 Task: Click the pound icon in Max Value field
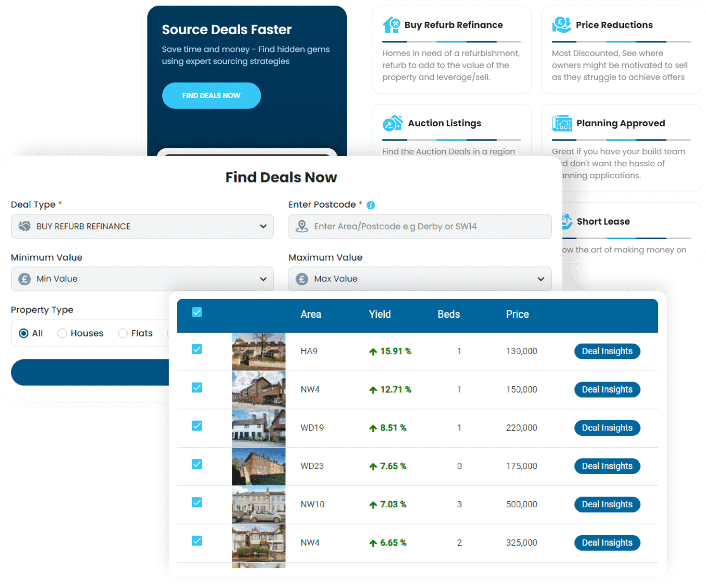302,279
